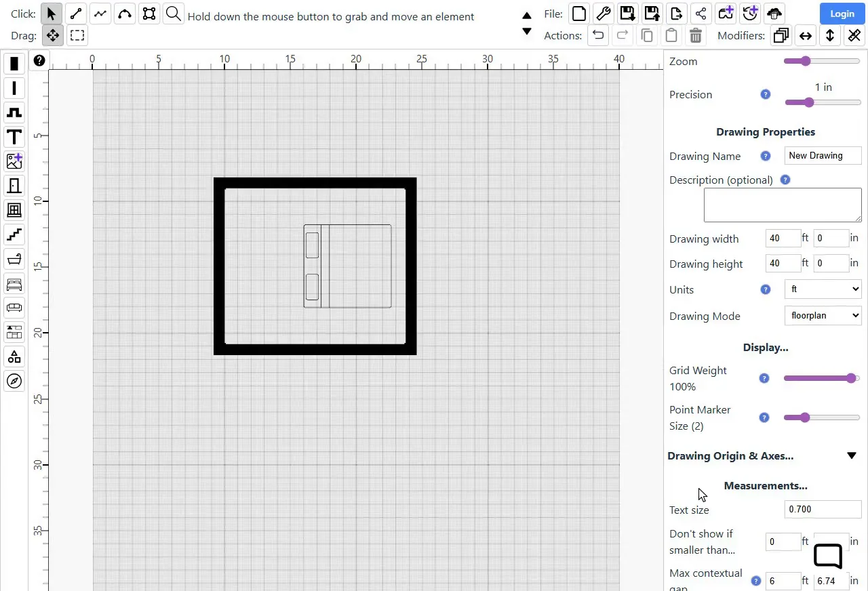Click the trash delete icon
This screenshot has width=868, height=591.
pyautogui.click(x=695, y=35)
